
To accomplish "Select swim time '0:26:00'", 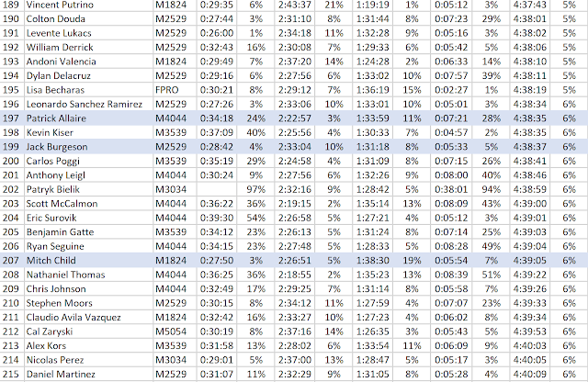I will point(217,33).
